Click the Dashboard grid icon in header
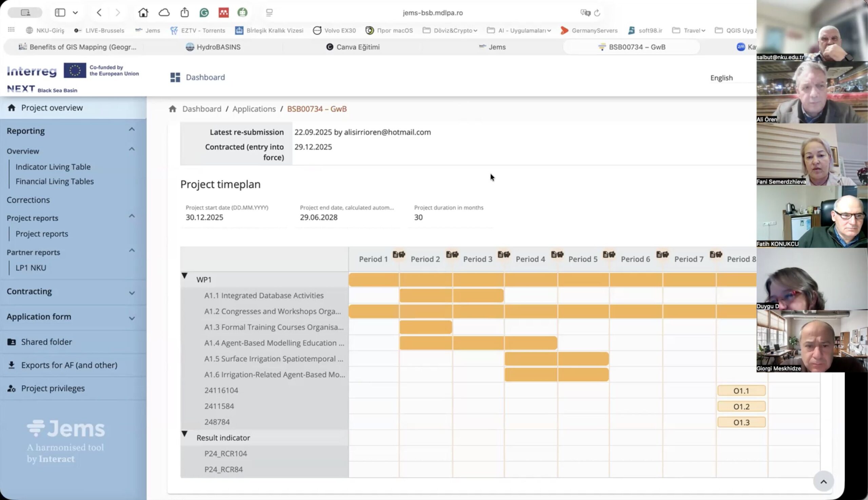The height and width of the screenshot is (500, 868). pos(175,77)
